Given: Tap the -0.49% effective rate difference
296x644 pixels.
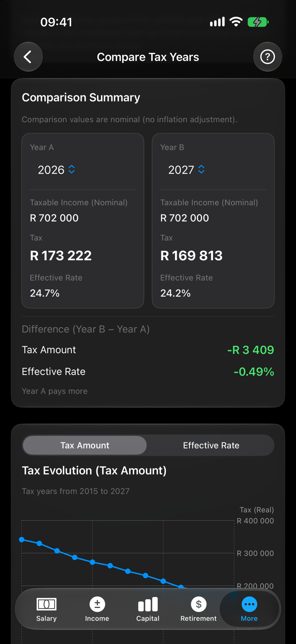Looking at the screenshot, I should [254, 372].
